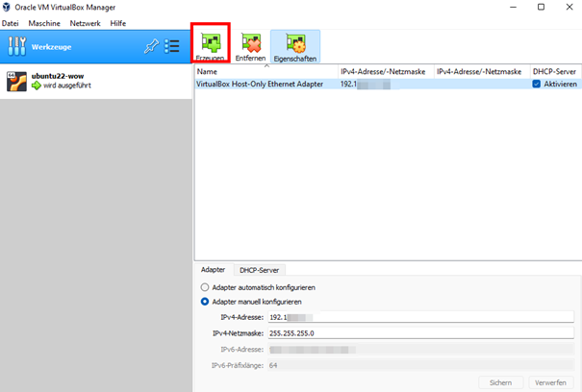Click the ubuntu22-wow machine name

(58, 76)
